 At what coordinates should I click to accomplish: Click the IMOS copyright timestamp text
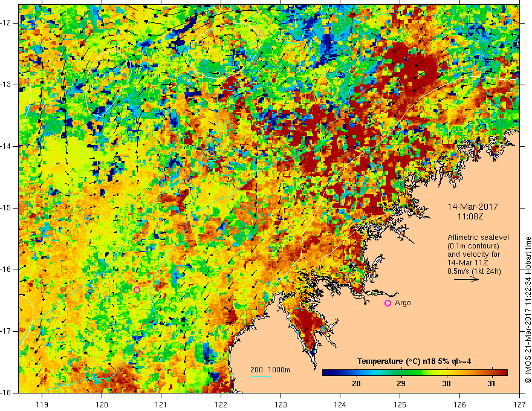[528, 310]
